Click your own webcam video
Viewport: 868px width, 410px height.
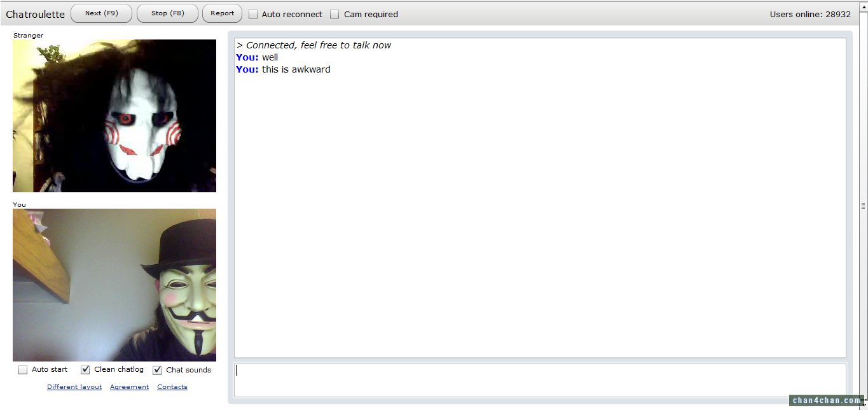click(x=114, y=285)
